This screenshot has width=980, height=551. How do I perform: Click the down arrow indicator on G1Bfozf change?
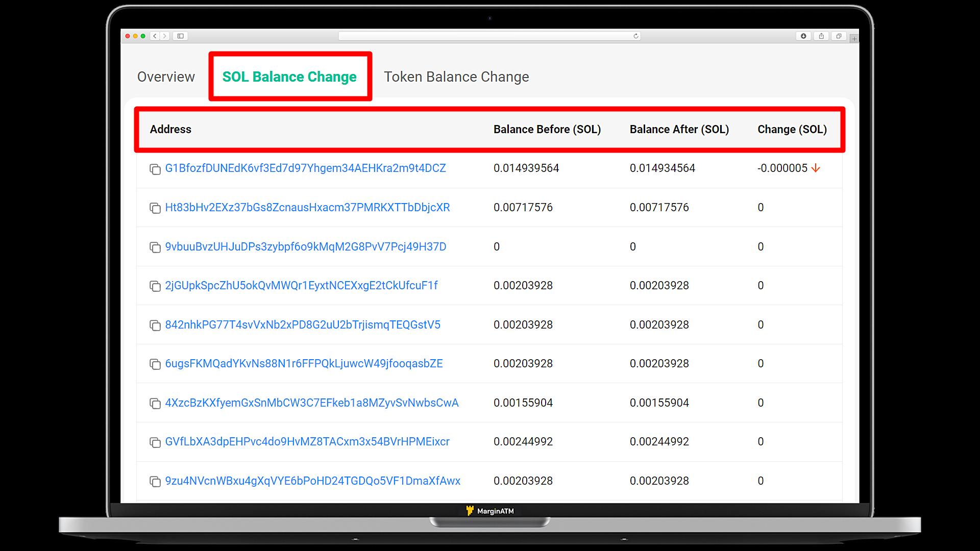816,168
